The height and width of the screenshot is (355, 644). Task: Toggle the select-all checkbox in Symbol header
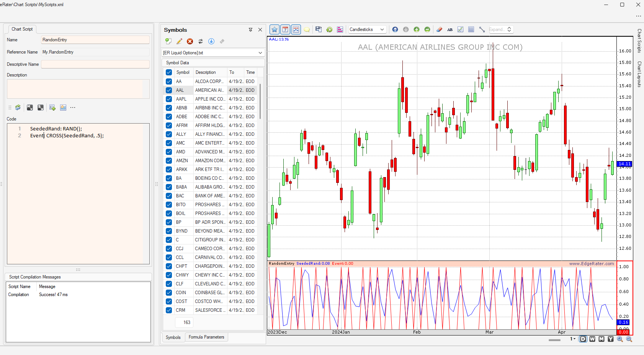169,72
